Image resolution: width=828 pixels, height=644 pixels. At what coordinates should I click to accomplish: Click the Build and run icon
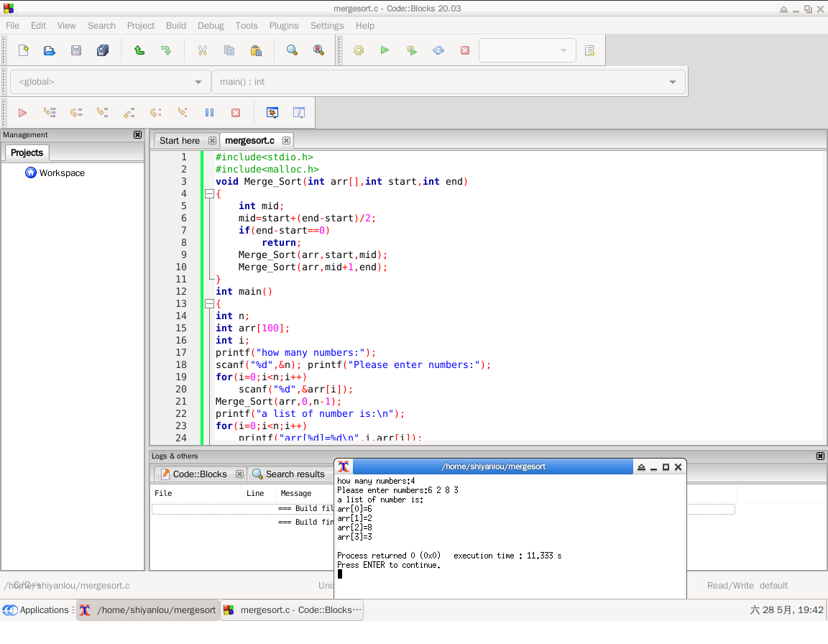(x=412, y=50)
